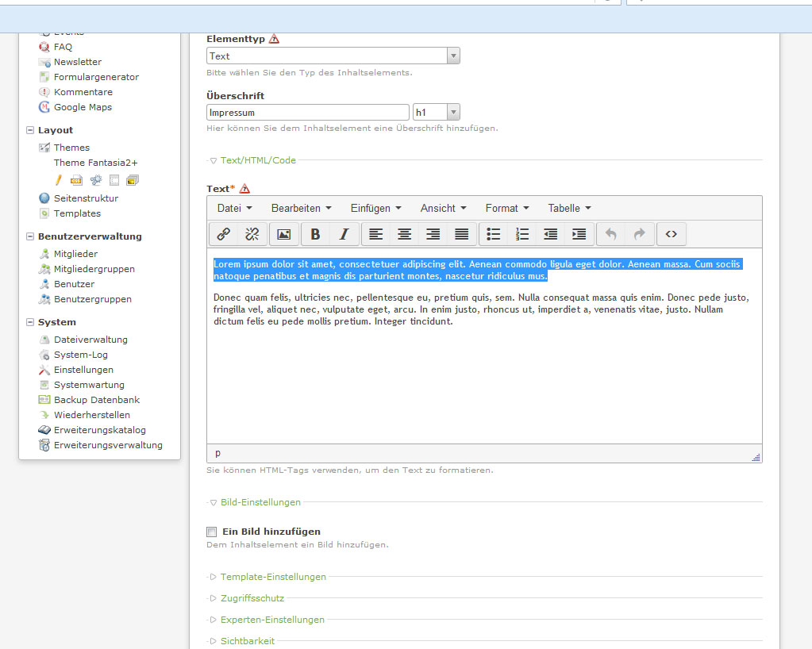Click the remove link icon

tap(252, 234)
